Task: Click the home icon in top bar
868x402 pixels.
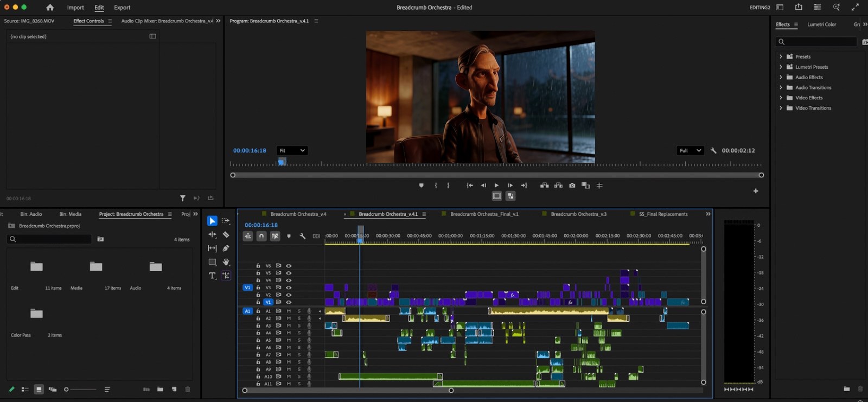Action: (x=50, y=8)
